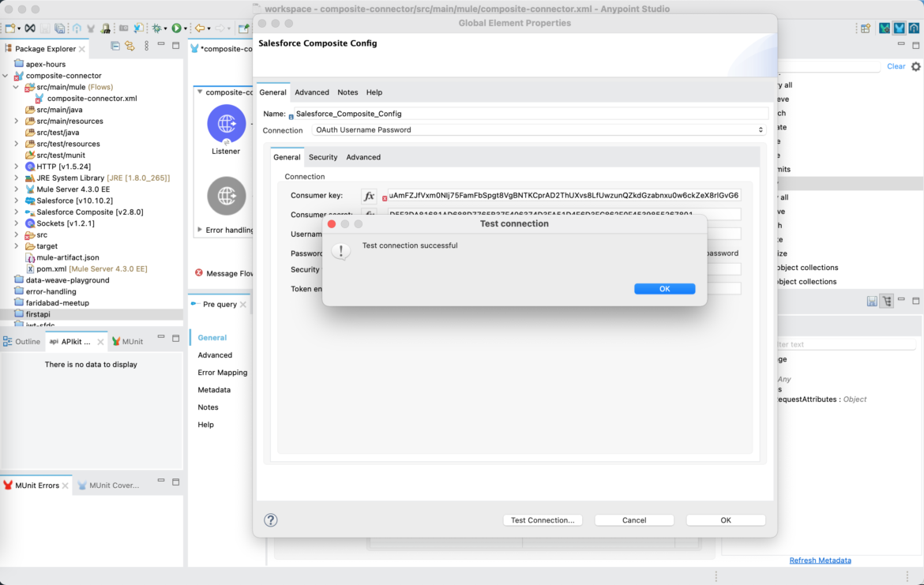The width and height of the screenshot is (924, 585).
Task: Select the Listener component in the flow
Action: [226, 124]
